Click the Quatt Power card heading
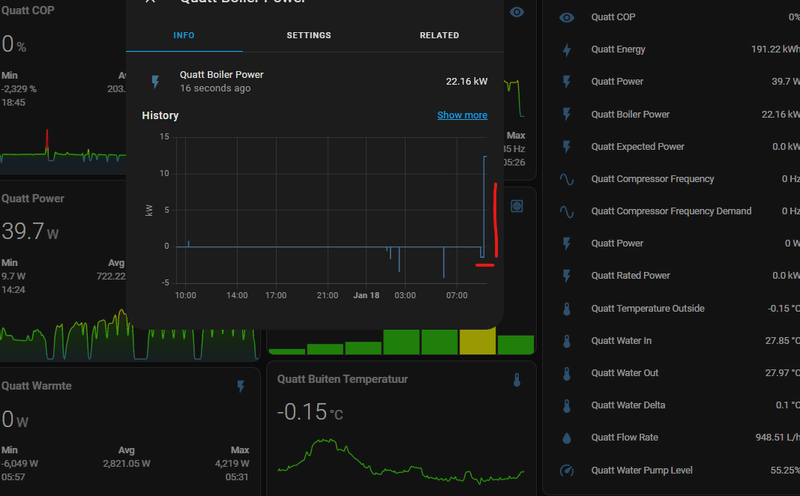The height and width of the screenshot is (496, 800). (33, 199)
